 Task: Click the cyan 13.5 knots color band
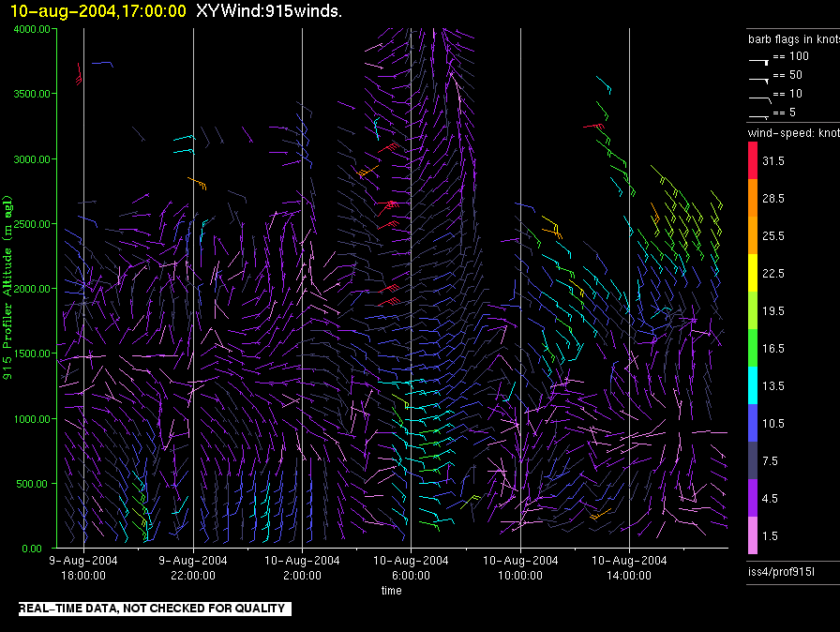753,384
